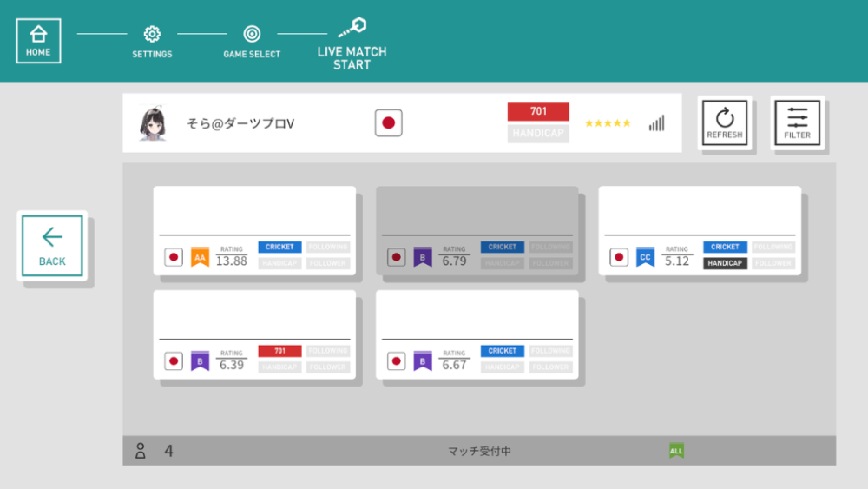Open the FILTER sliders button
868x489 pixels.
[x=797, y=122]
